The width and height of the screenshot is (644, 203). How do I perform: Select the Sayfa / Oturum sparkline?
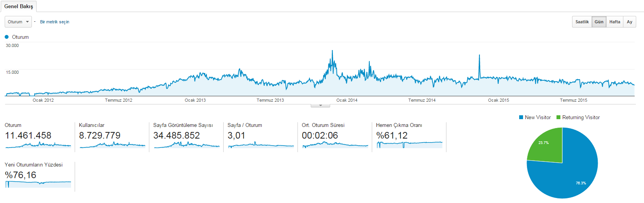[261, 145]
